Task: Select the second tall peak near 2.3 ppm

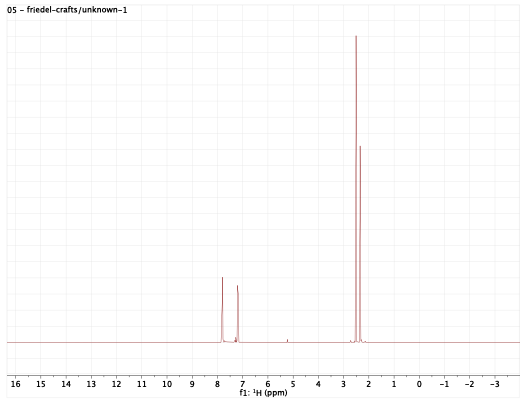Action: coord(360,243)
